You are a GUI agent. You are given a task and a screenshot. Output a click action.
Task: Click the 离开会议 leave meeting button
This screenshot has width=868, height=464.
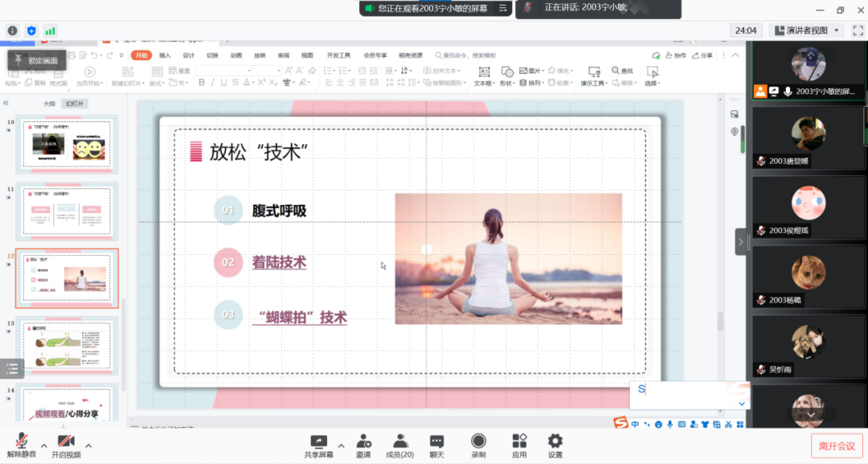[x=837, y=445]
